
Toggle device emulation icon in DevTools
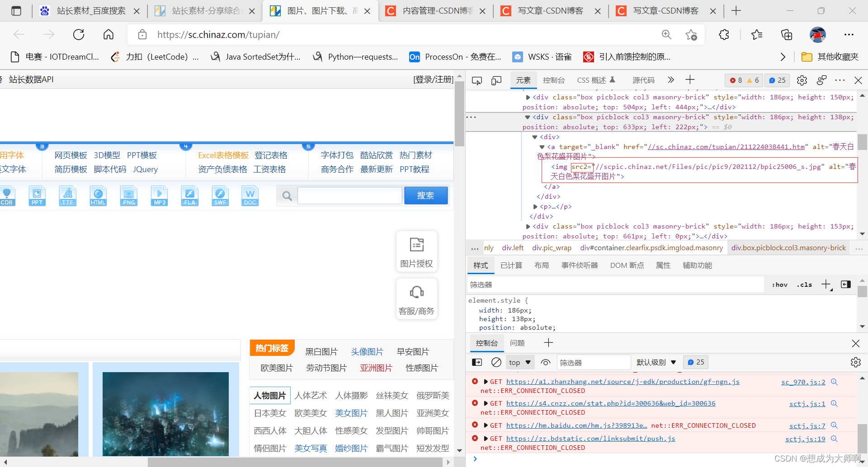point(496,80)
